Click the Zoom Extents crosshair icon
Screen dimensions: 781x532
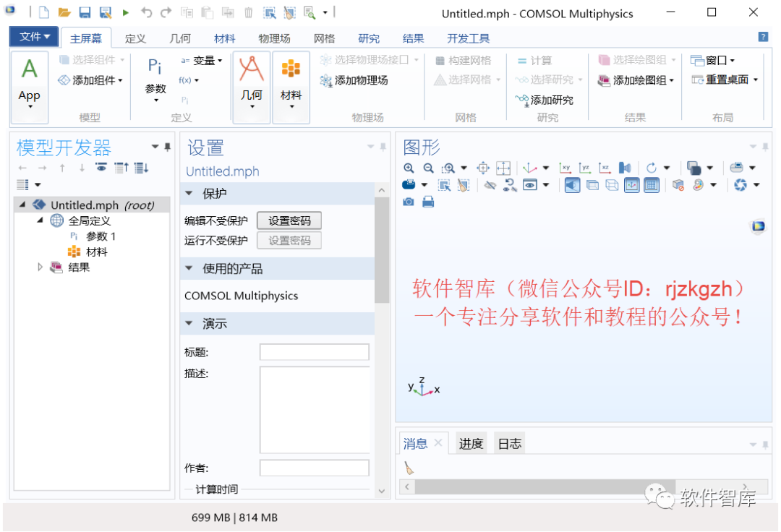tap(483, 168)
